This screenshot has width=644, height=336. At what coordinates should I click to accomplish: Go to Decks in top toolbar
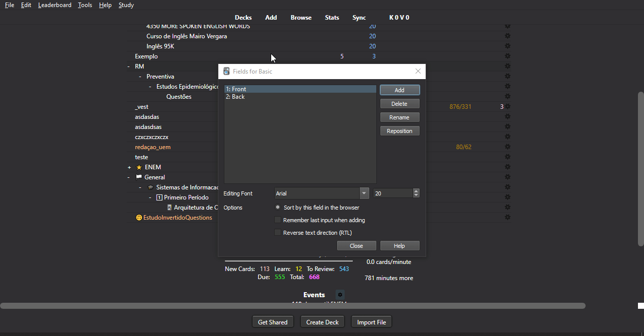point(243,18)
